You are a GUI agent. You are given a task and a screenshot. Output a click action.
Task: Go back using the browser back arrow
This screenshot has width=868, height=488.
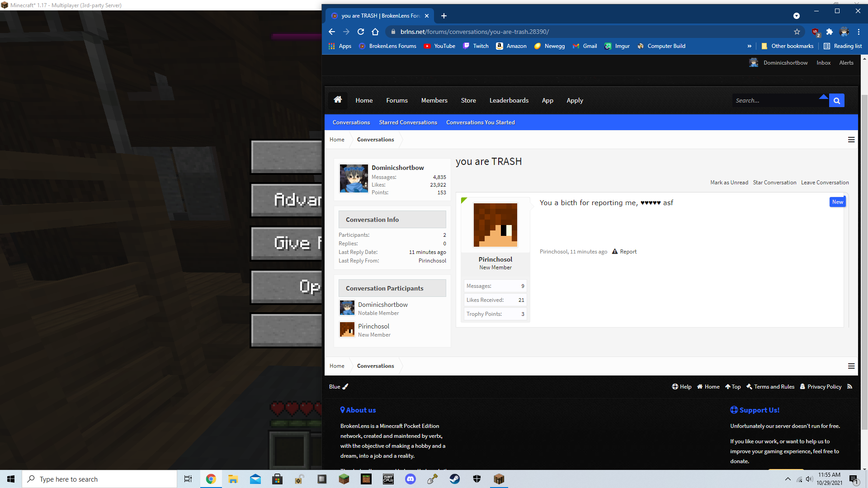(x=332, y=32)
